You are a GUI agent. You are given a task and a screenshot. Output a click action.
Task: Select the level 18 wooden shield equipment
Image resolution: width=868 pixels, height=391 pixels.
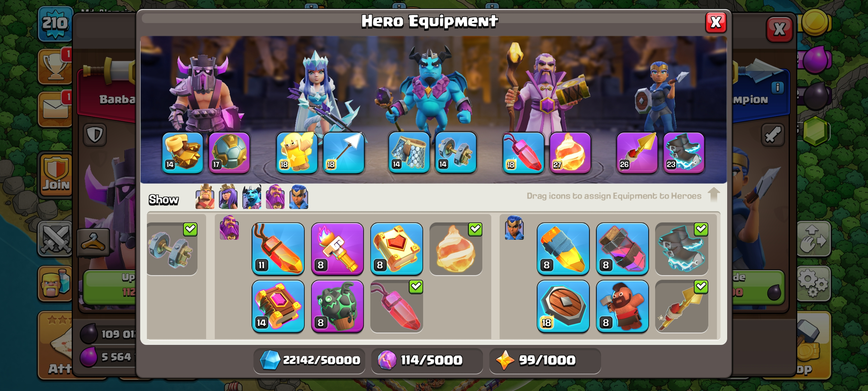(563, 306)
